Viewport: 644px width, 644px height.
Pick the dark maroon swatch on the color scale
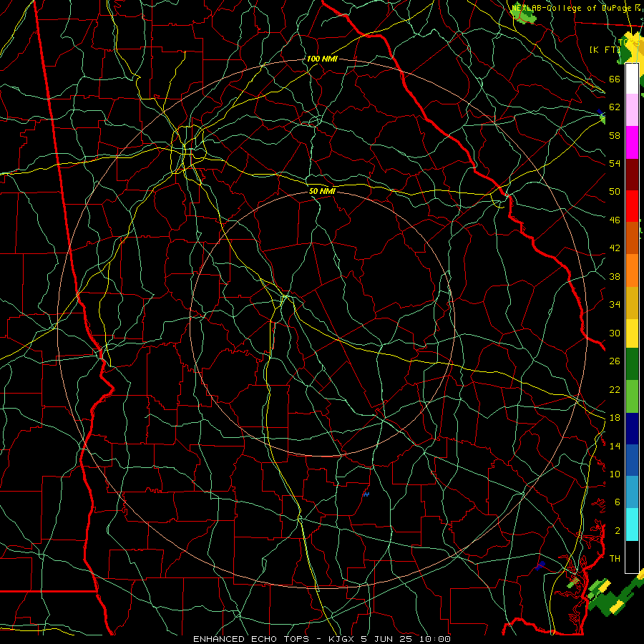click(632, 174)
